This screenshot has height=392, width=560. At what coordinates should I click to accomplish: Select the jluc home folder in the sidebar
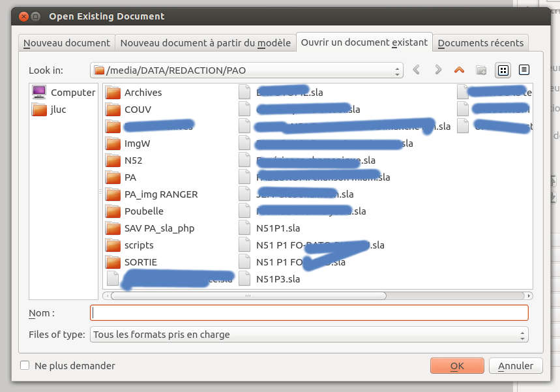[x=58, y=110]
